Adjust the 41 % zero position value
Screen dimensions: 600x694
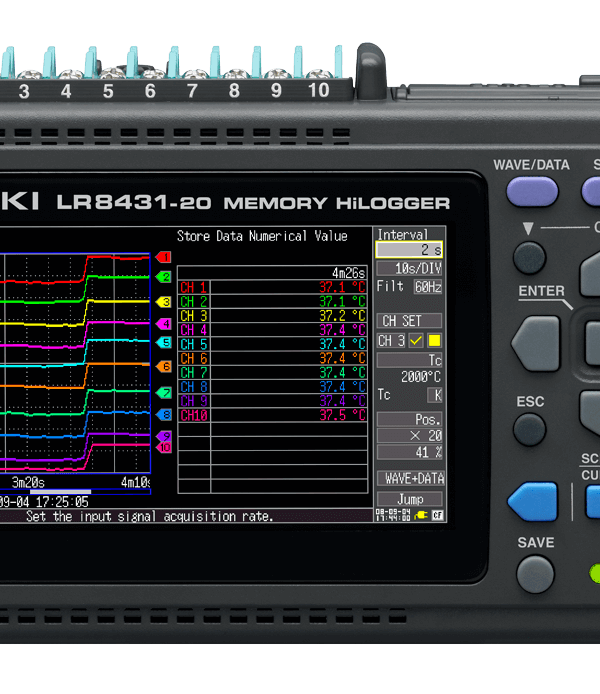coord(409,452)
